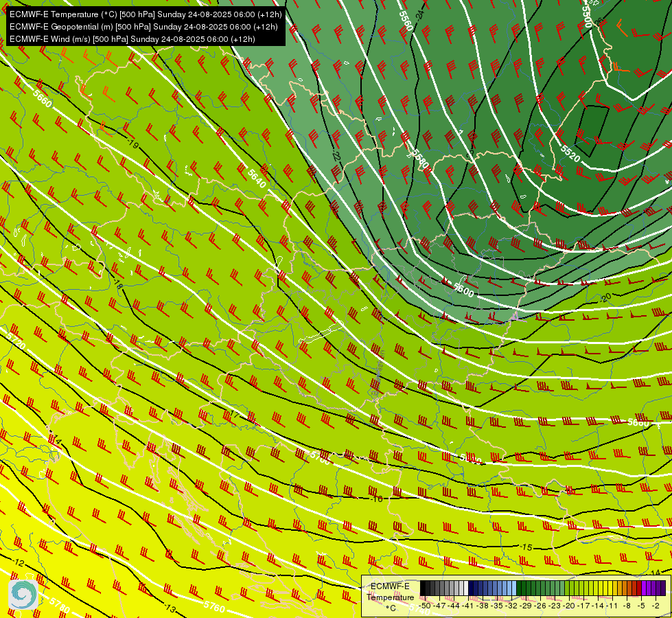Image resolution: width=672 pixels, height=618 pixels.
Task: Click the ECMWF-E Temperature °C scale title
Action: pyautogui.click(x=391, y=597)
